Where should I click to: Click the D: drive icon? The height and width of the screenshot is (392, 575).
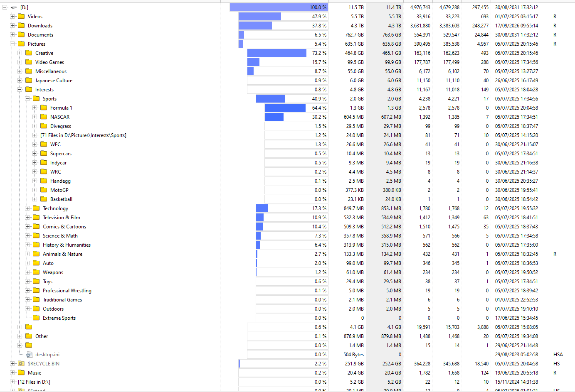14,7
